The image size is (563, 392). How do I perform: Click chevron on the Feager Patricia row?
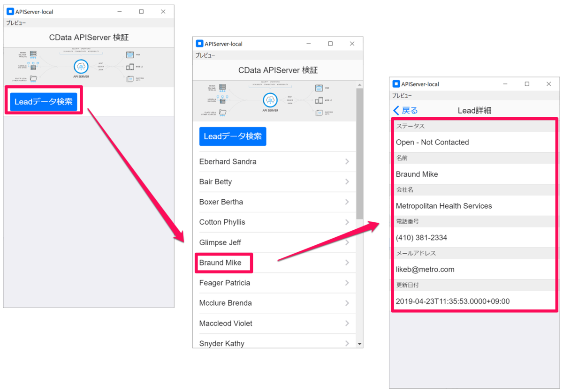347,283
